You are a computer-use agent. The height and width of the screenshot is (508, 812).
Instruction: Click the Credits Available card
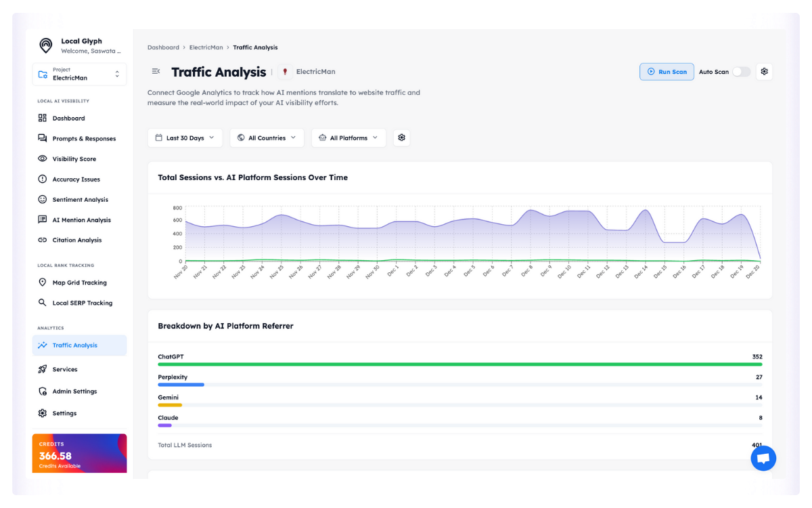(x=79, y=453)
